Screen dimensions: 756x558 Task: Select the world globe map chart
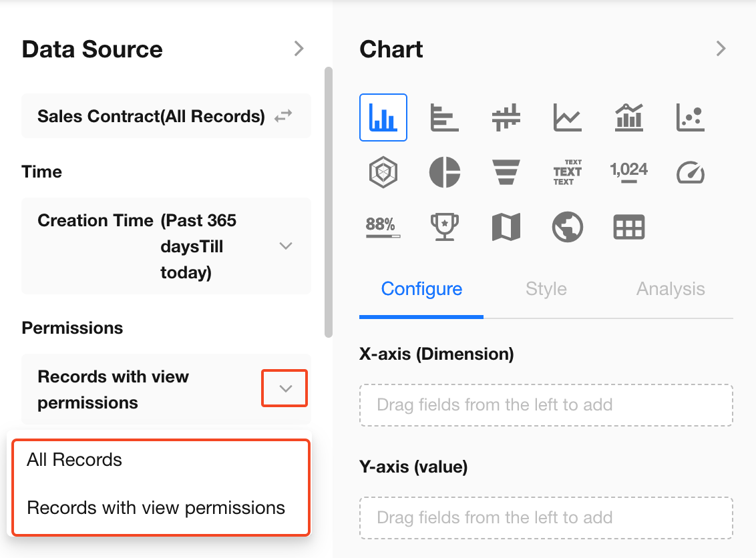pyautogui.click(x=567, y=228)
